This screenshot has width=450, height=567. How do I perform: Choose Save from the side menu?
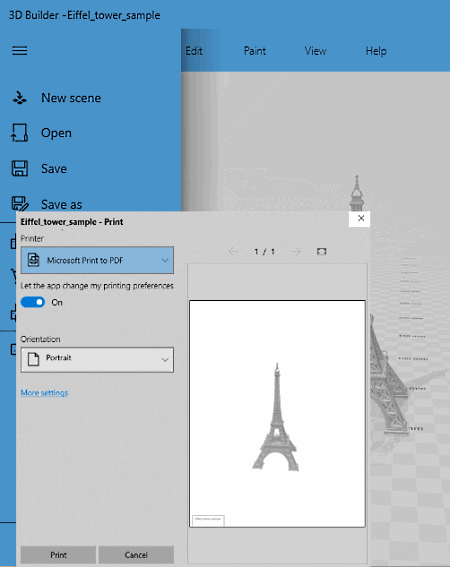pos(54,169)
